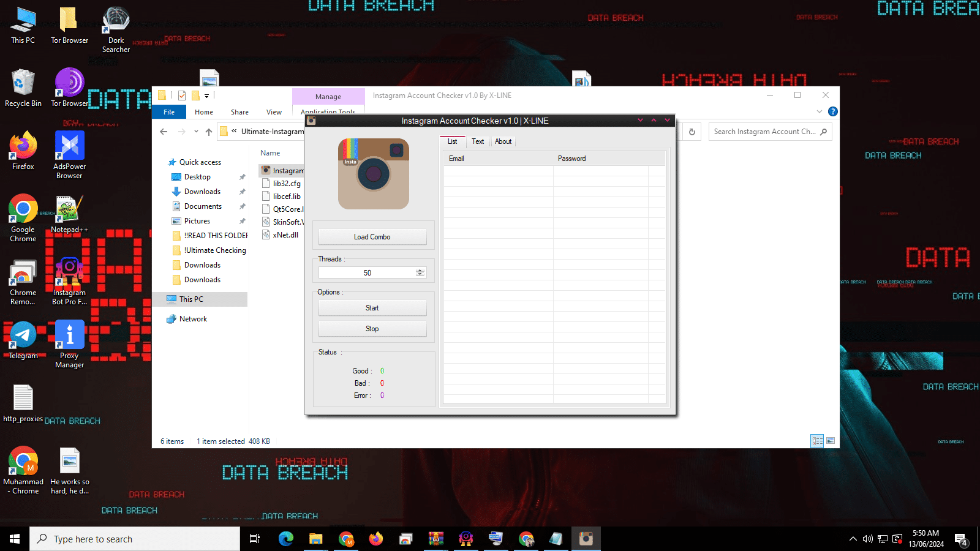
Task: Select Quick access in navigation pane
Action: pos(200,162)
